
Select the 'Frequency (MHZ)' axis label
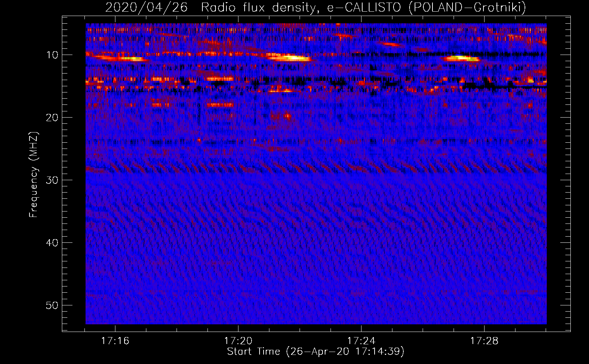click(33, 175)
